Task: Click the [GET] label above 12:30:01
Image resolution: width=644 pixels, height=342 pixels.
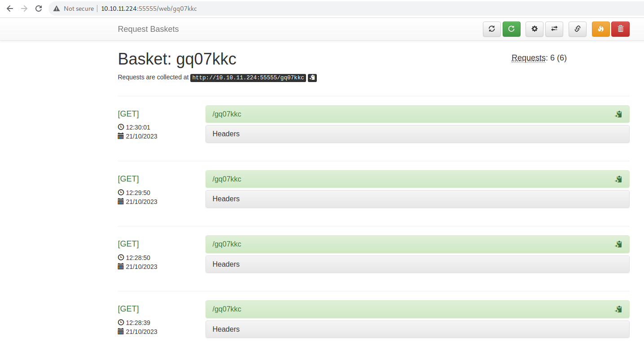Action: pyautogui.click(x=128, y=114)
